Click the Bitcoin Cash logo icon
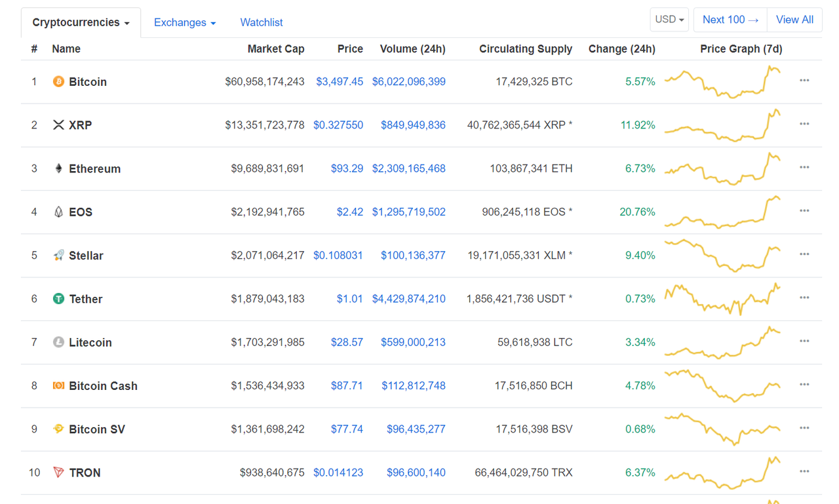Screen dimensions: 839x504 58,386
